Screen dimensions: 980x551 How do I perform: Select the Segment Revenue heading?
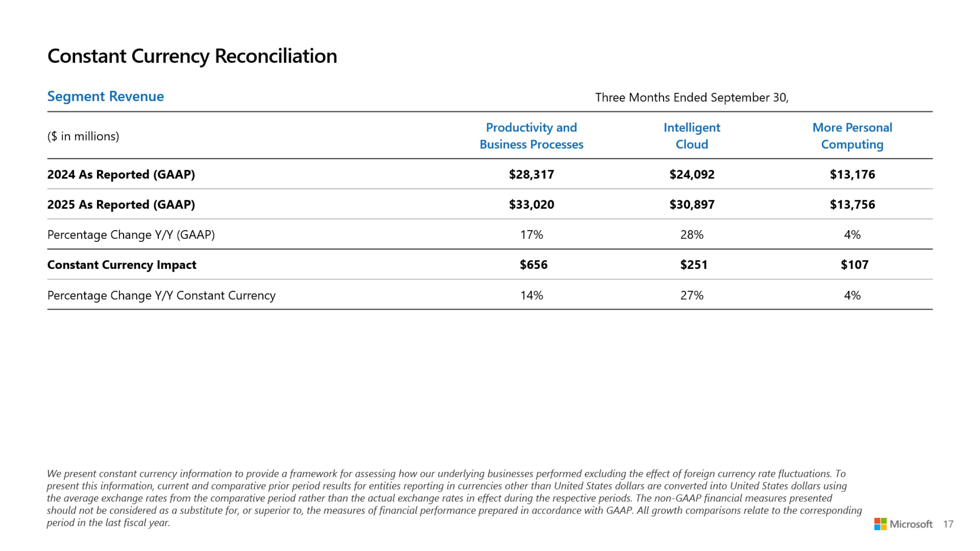point(106,96)
